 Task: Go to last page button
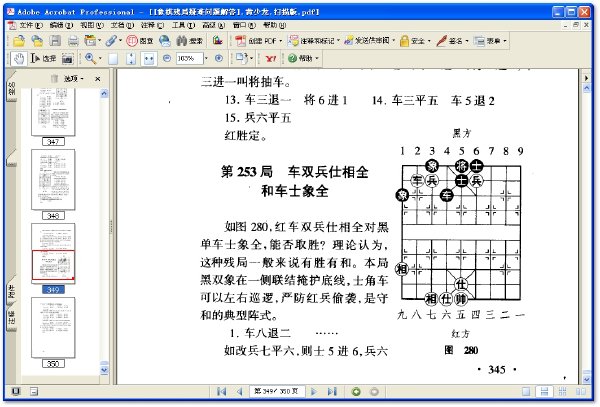[x=332, y=391]
